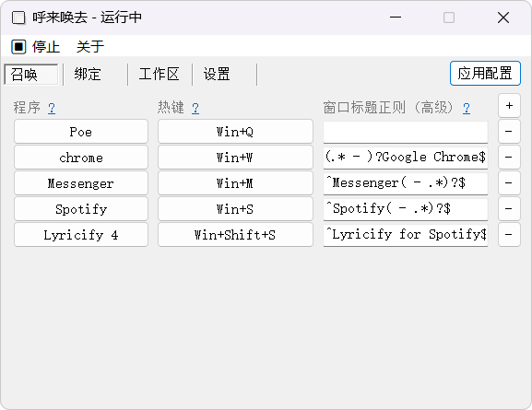Open the 关于 about menu
Image resolution: width=532 pixels, height=410 pixels.
(90, 46)
